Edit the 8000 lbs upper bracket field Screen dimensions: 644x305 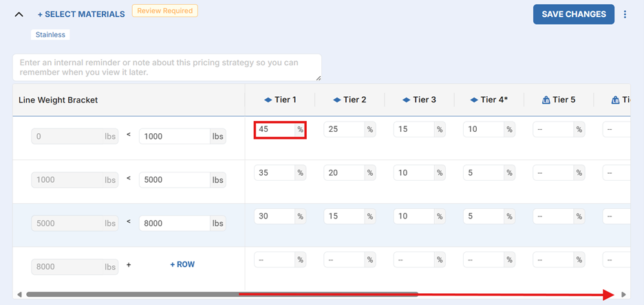174,223
